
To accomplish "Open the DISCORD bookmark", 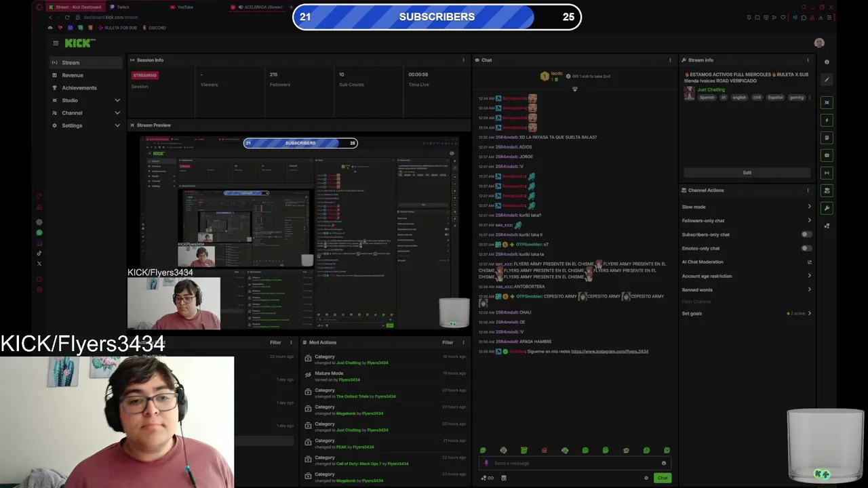I will [x=153, y=28].
